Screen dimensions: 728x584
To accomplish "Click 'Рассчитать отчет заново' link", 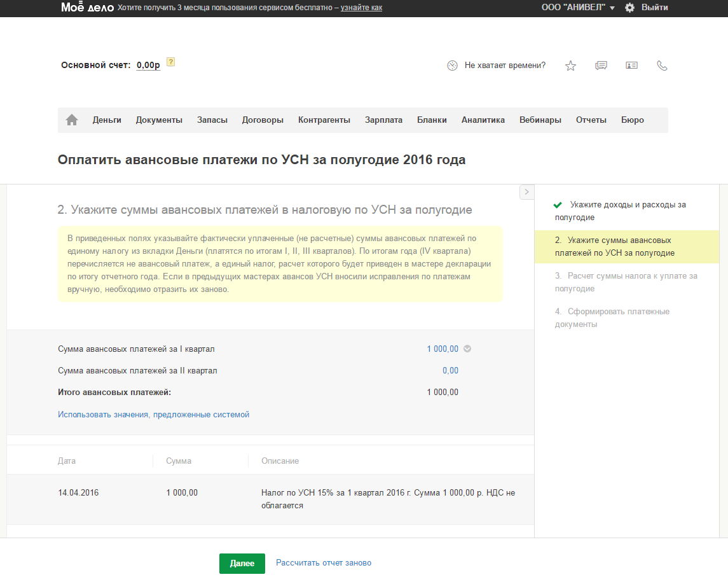I will [324, 563].
